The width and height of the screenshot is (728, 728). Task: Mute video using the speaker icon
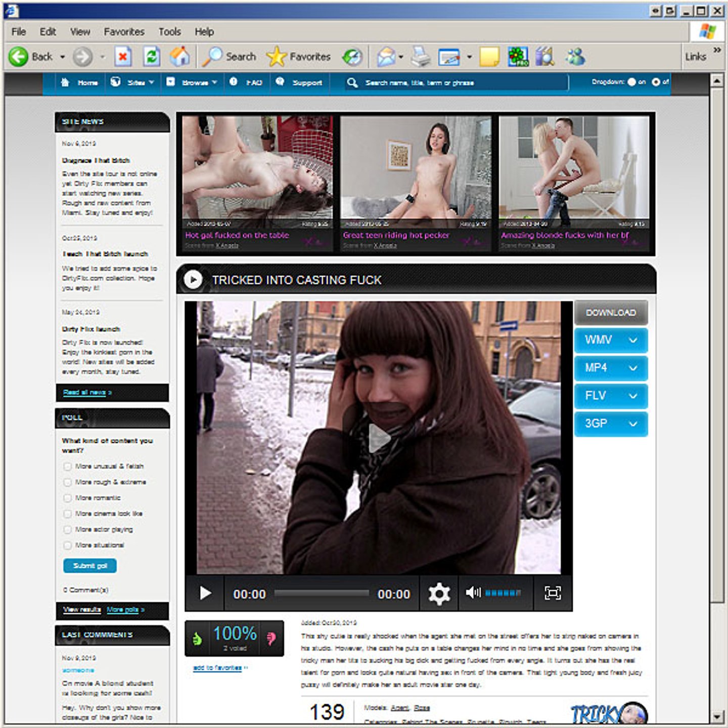[472, 593]
